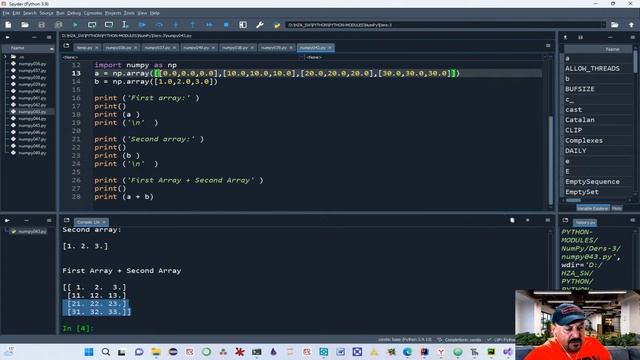Open File menu

point(6,13)
